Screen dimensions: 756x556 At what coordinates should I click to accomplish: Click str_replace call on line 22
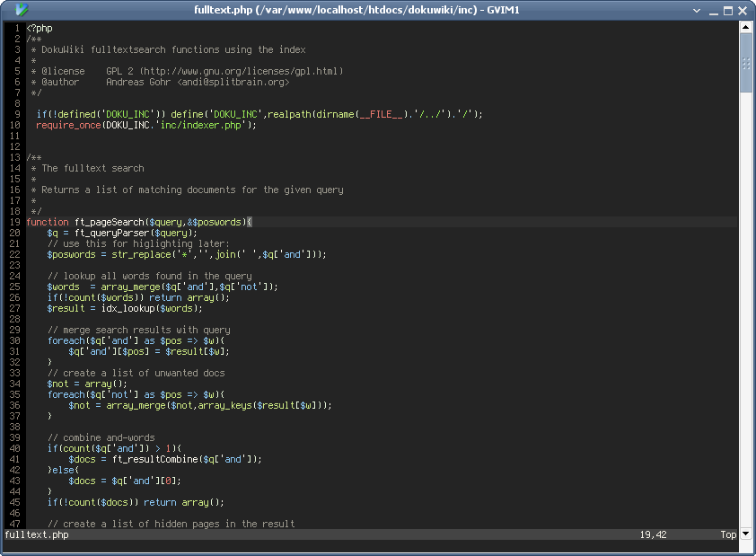coord(141,254)
